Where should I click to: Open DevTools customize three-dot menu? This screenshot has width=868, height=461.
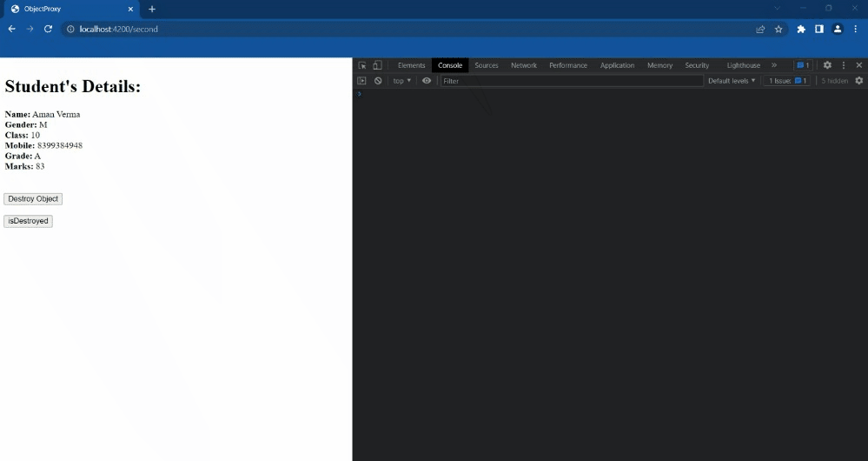click(844, 65)
